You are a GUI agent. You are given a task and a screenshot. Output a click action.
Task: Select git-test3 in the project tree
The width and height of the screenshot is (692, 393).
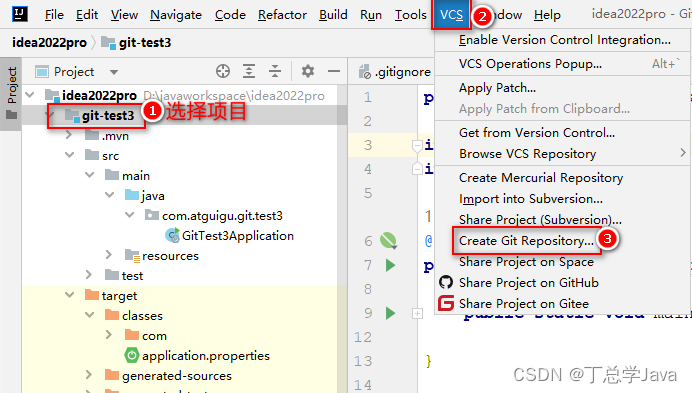pyautogui.click(x=108, y=115)
